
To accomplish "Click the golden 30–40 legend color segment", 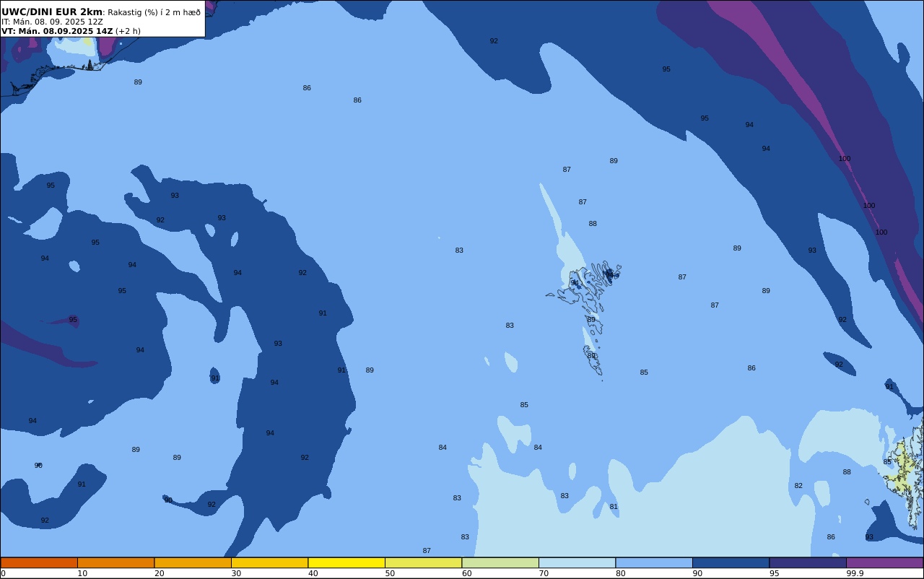I will (x=269, y=562).
